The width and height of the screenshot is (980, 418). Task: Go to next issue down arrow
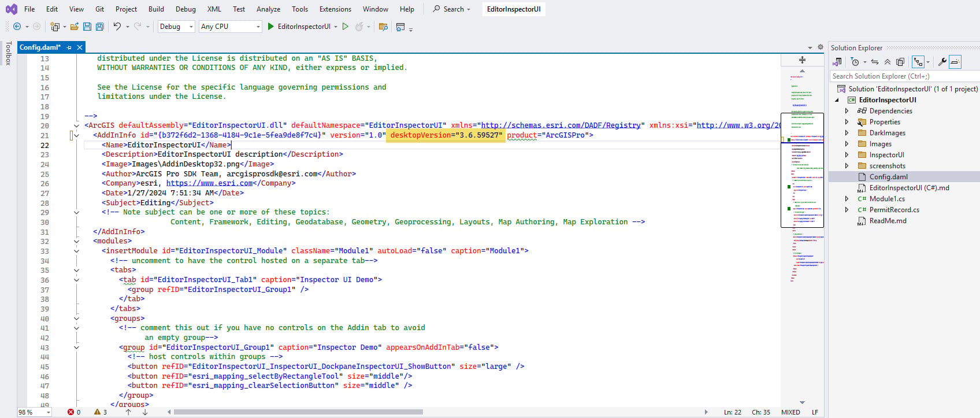(145, 412)
